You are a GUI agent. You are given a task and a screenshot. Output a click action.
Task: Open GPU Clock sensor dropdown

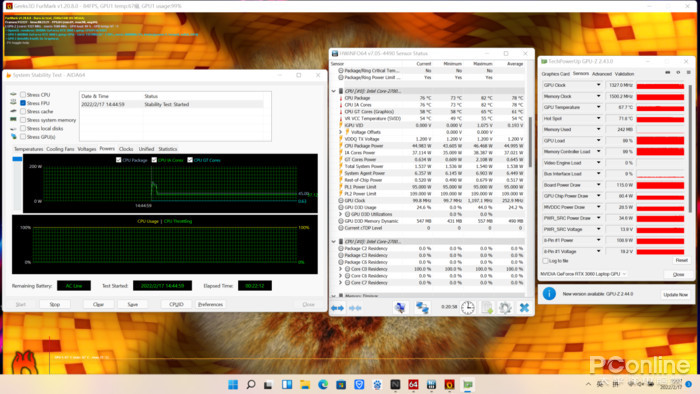598,85
